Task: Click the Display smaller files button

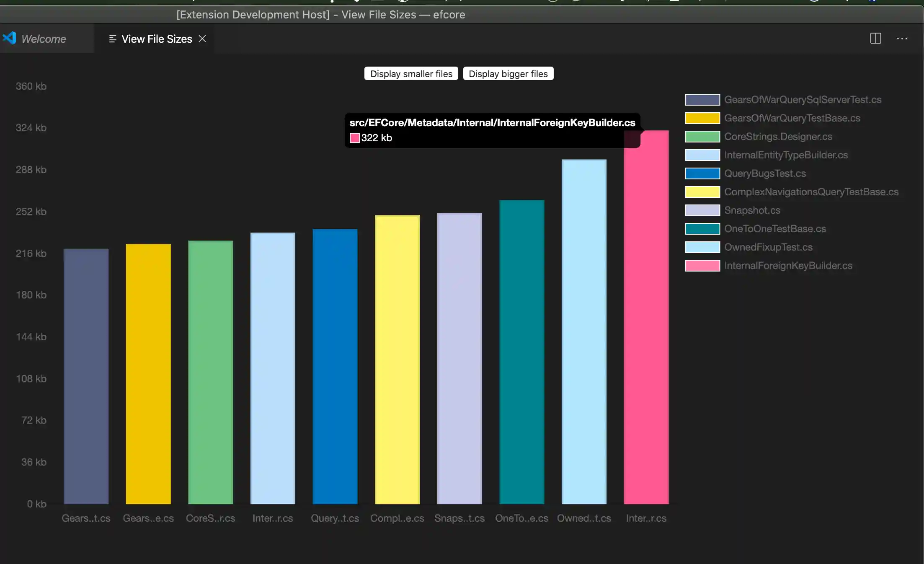Action: tap(410, 73)
